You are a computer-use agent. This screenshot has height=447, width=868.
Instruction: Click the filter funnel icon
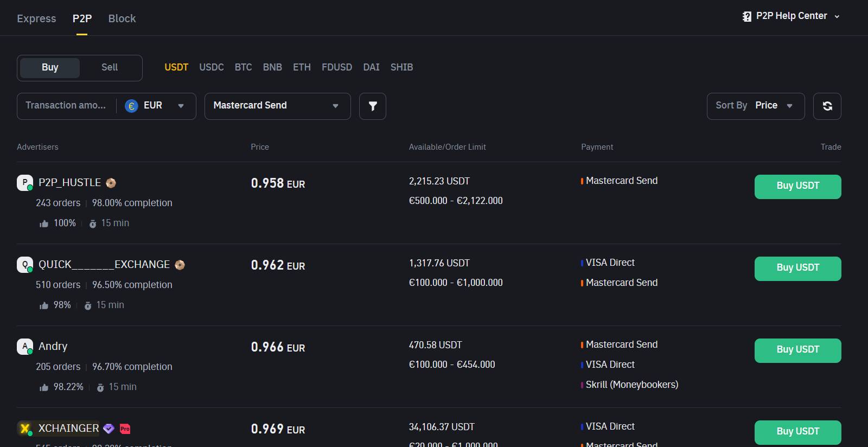[373, 106]
